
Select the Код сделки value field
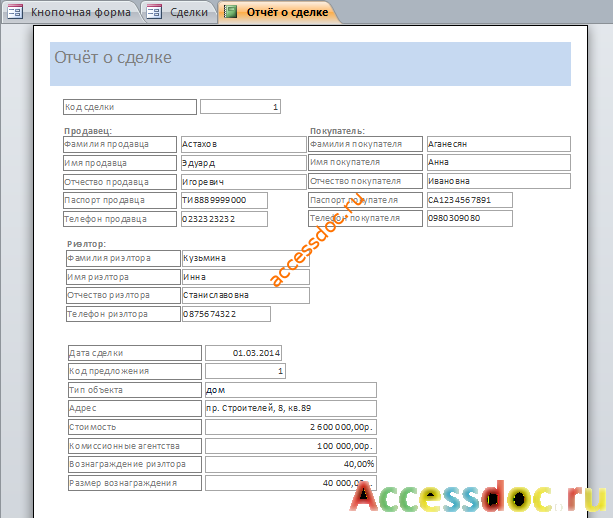click(240, 107)
